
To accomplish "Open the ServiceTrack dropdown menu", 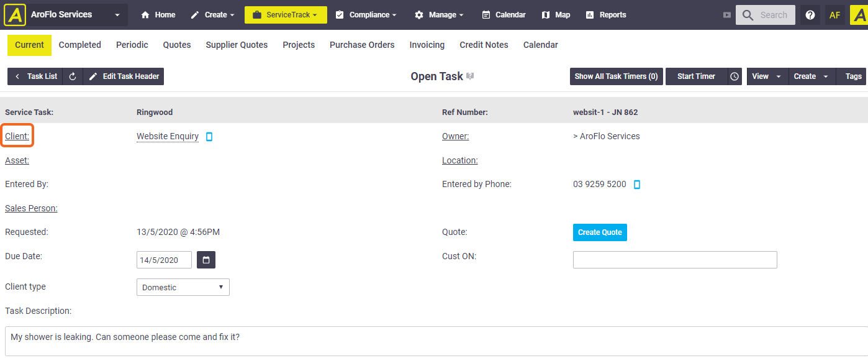I will click(x=286, y=15).
